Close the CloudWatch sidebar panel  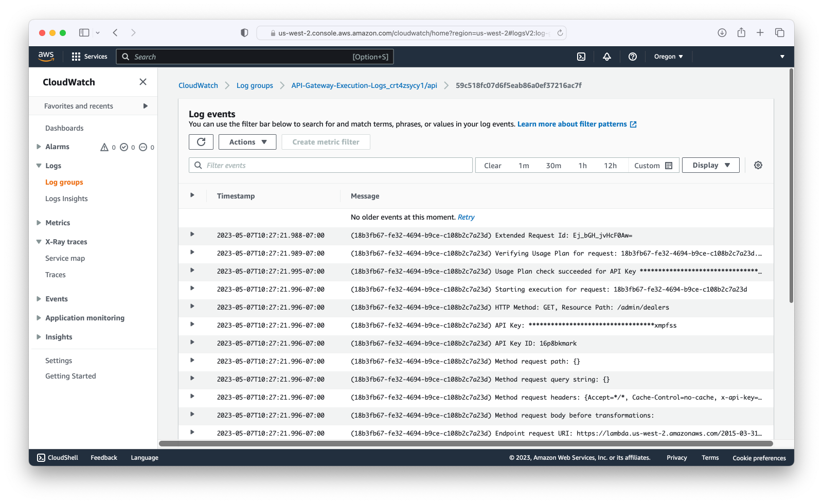tap(143, 82)
